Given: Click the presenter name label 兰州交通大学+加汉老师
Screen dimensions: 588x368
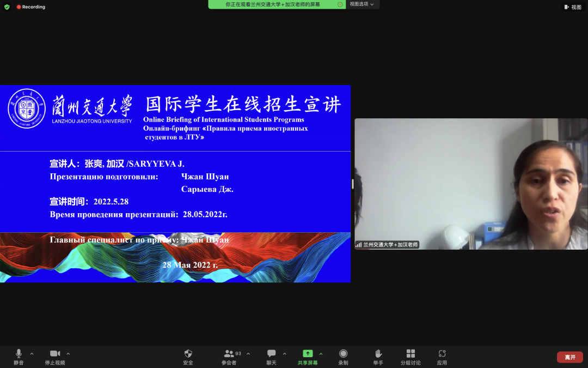Looking at the screenshot, I should click(x=390, y=245).
